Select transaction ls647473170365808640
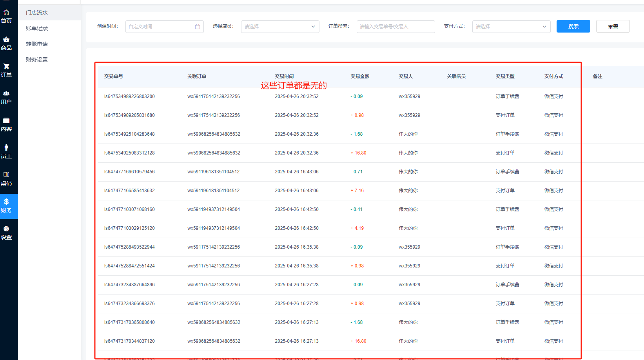 tap(129, 322)
